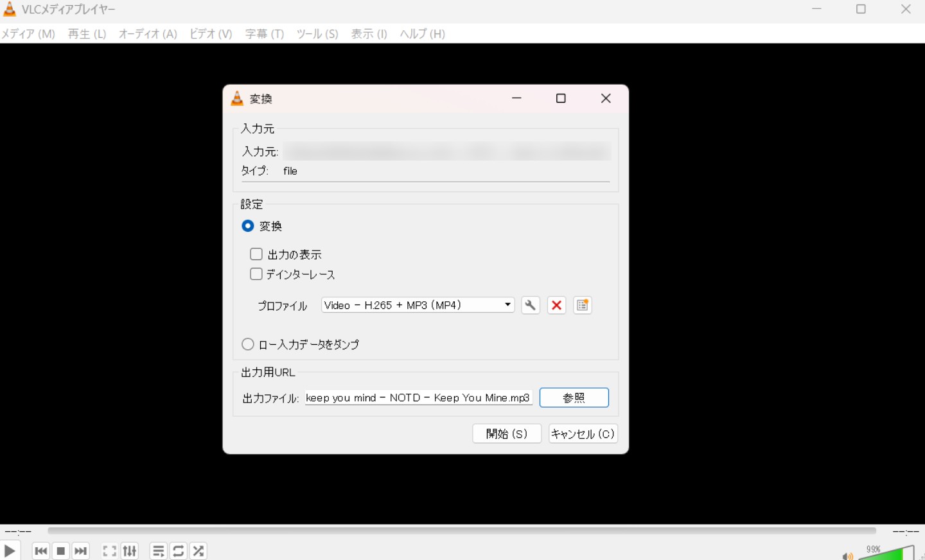Minimize the 変換 dialog window

(516, 98)
